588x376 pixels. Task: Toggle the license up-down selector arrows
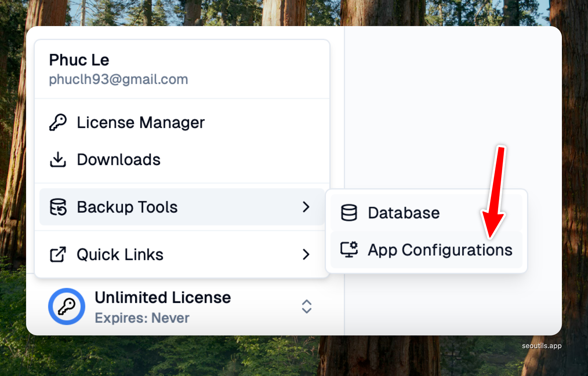tap(306, 306)
